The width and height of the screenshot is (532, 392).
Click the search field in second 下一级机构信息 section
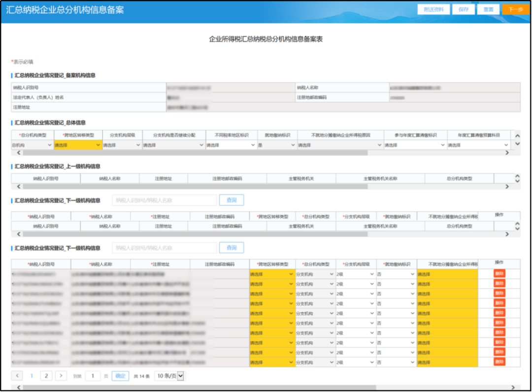point(164,248)
